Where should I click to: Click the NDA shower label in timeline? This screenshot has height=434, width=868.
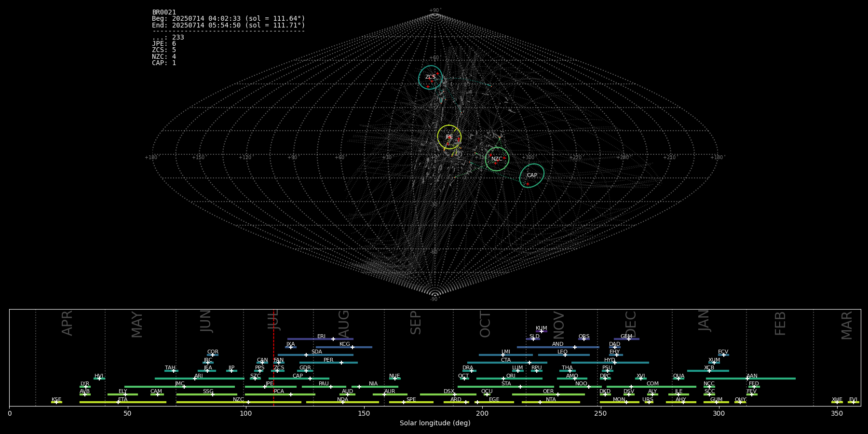coord(343,400)
